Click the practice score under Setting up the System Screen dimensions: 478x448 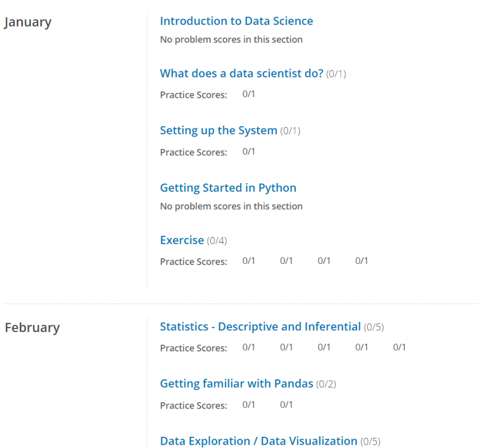pyautogui.click(x=249, y=152)
